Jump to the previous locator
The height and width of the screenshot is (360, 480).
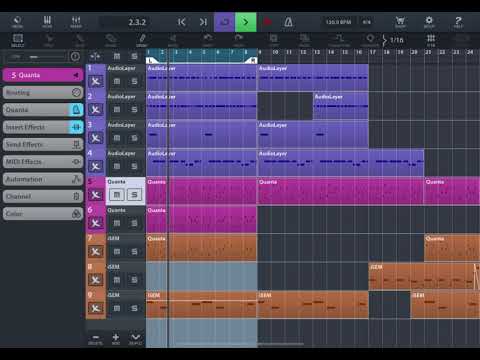[182, 22]
